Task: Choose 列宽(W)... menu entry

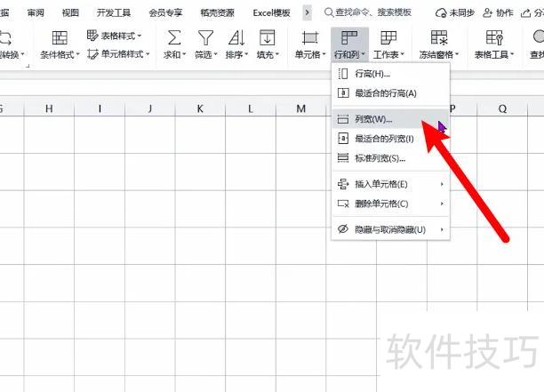Action: (390, 119)
